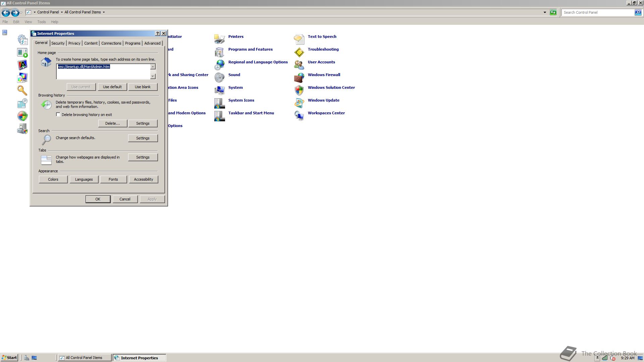
Task: Click the Fonts button
Action: pyautogui.click(x=113, y=179)
